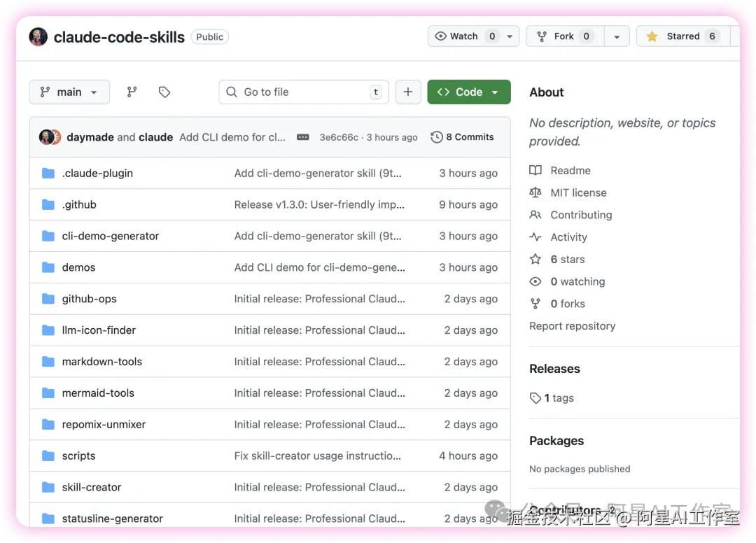Click the llm-icon-finder folder icon

[48, 330]
